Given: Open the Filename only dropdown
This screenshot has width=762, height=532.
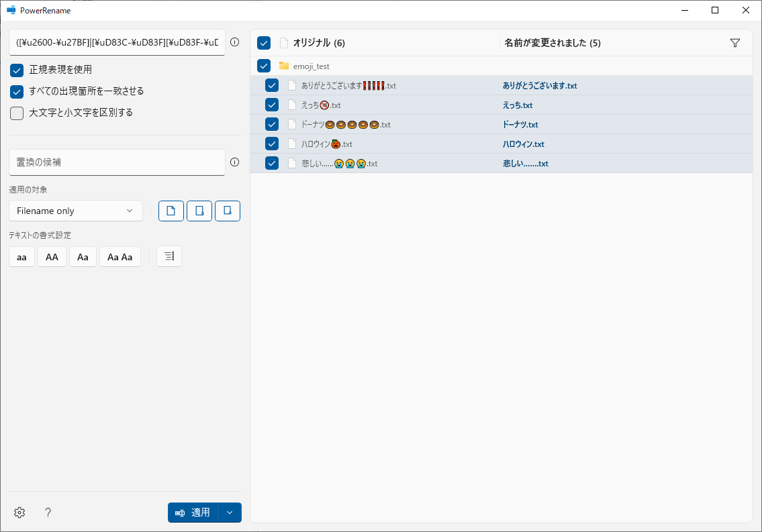Looking at the screenshot, I should (76, 211).
